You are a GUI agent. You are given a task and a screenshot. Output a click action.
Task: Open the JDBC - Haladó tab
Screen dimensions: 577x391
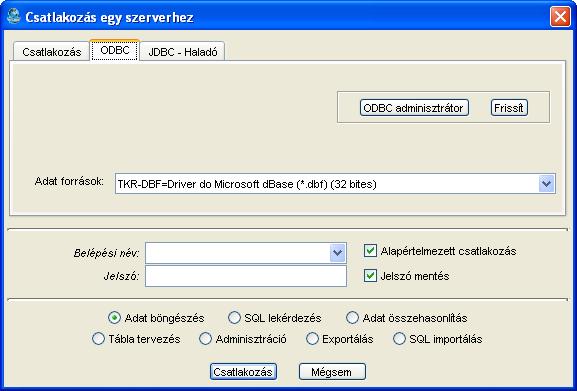(183, 52)
